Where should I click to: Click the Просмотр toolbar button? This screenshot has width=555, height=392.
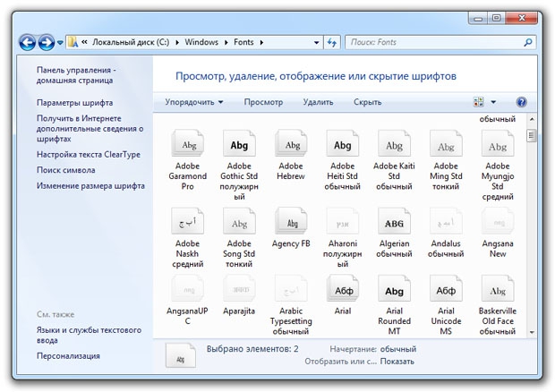[x=263, y=102]
